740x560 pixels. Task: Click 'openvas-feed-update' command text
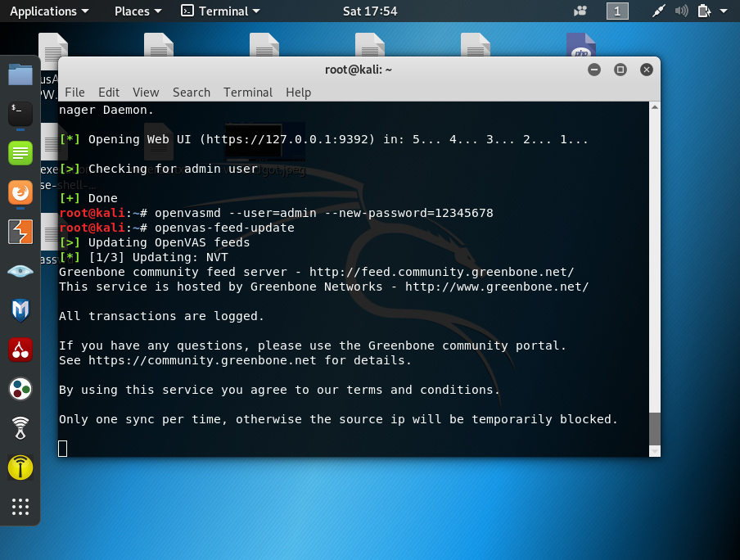224,228
